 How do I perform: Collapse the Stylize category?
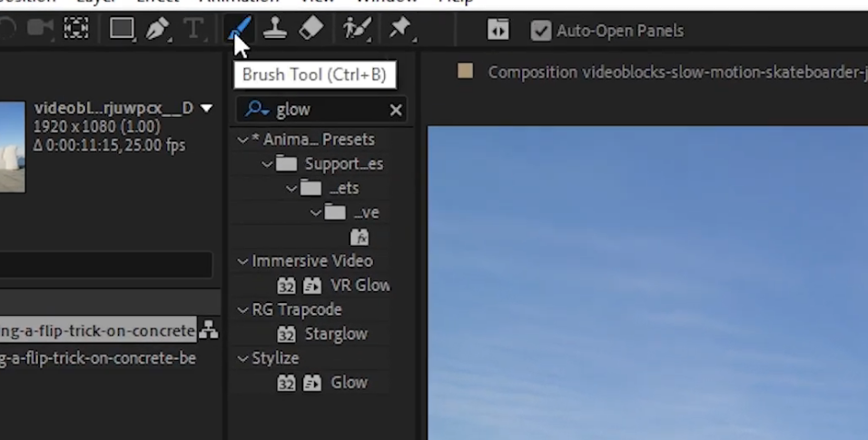coord(242,359)
